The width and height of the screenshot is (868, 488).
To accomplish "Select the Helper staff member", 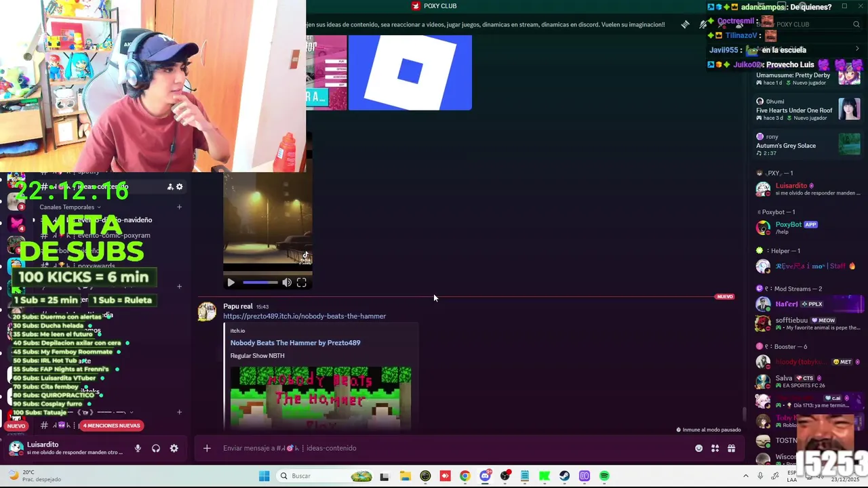I will click(808, 266).
